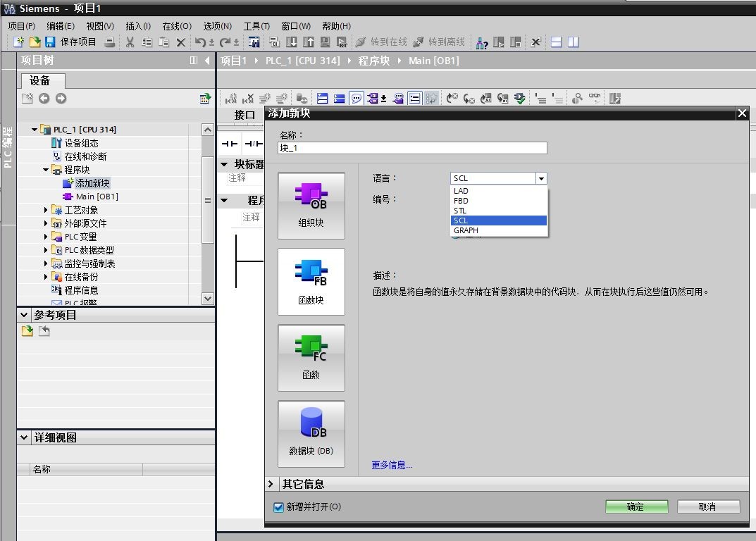Select GRAPH from the language list
This screenshot has width=756, height=541.
tap(466, 230)
